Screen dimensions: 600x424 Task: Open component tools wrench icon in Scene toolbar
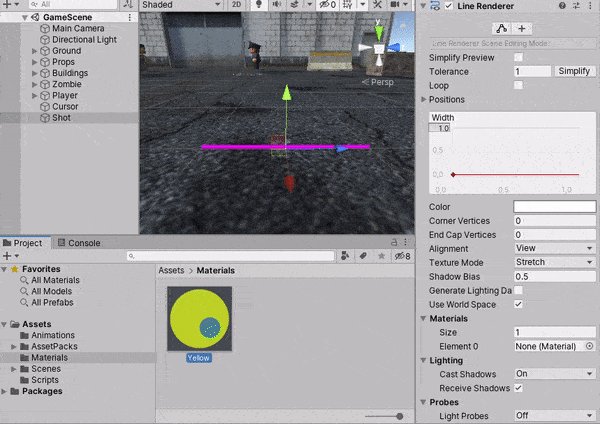(377, 5)
